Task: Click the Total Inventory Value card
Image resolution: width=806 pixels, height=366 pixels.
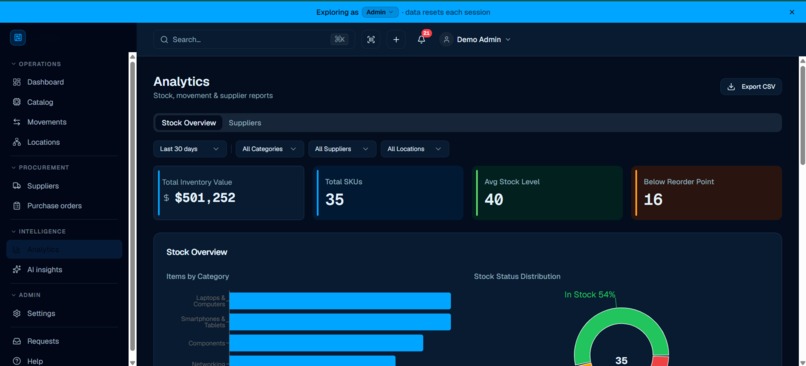Action: click(229, 193)
